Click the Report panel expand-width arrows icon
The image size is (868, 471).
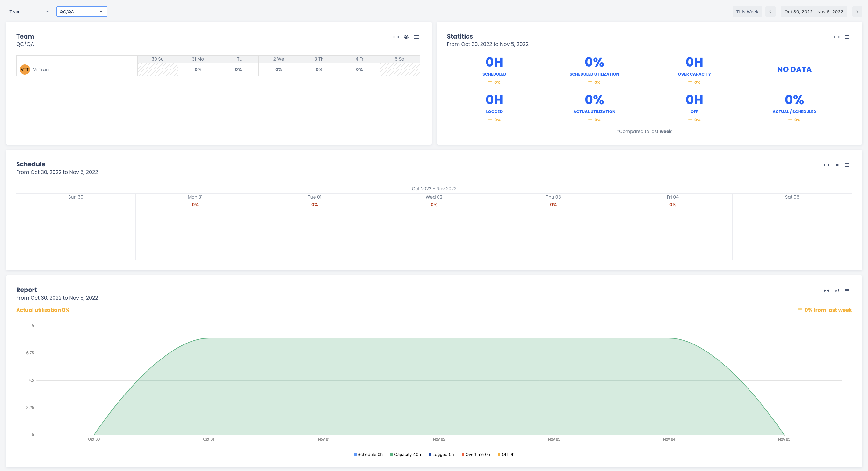click(827, 291)
